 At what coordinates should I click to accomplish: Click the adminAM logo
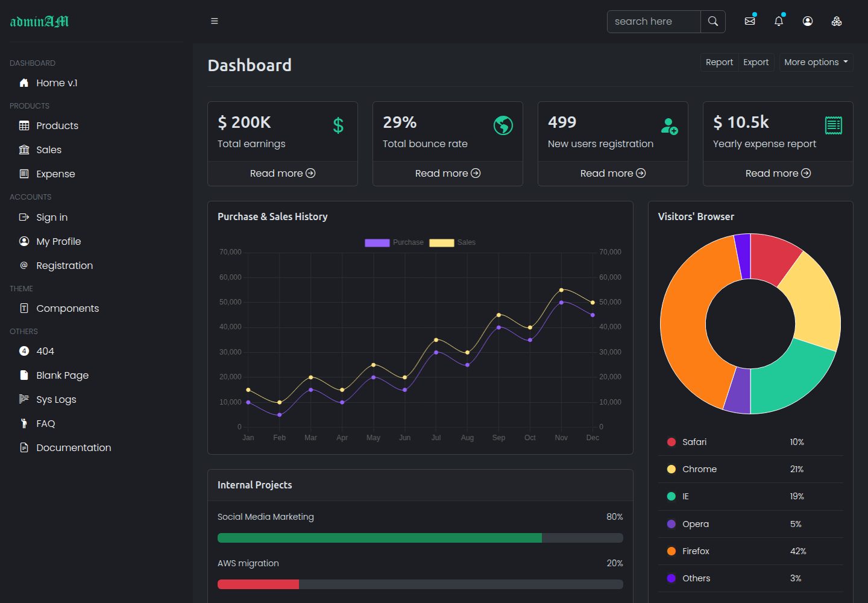[39, 22]
